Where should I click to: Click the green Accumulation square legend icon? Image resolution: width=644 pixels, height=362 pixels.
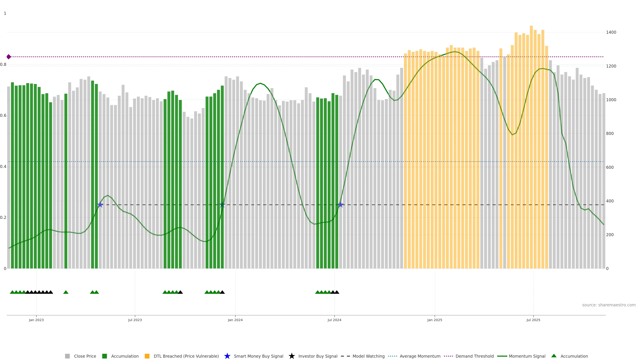click(x=104, y=356)
